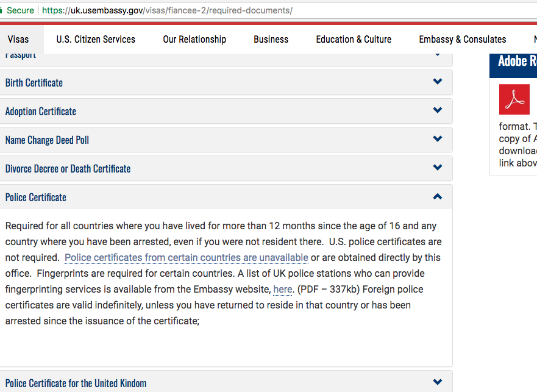Screen dimensions: 537x392
Task: Expand Divorce Decree or Death Certificate chevron
Action: coord(437,168)
